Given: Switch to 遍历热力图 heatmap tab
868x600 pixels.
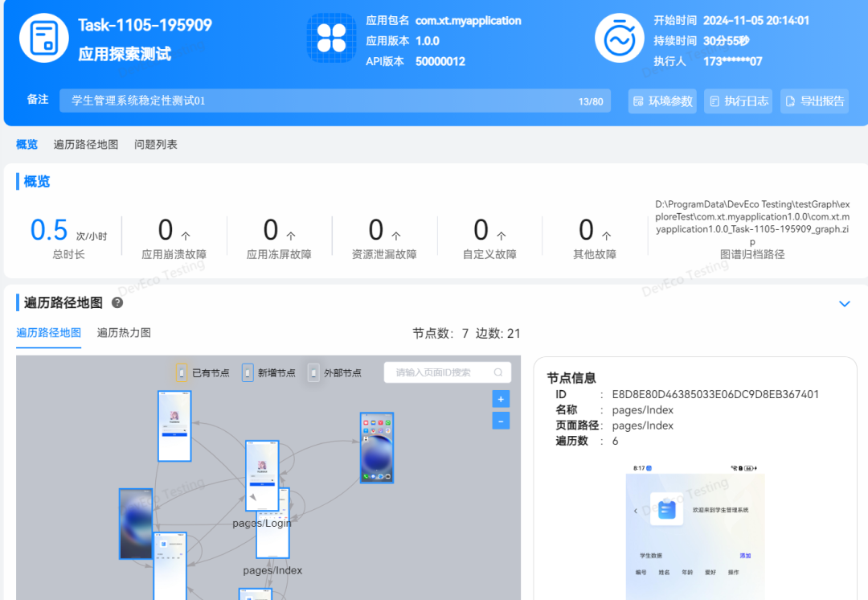Looking at the screenshot, I should pyautogui.click(x=124, y=333).
